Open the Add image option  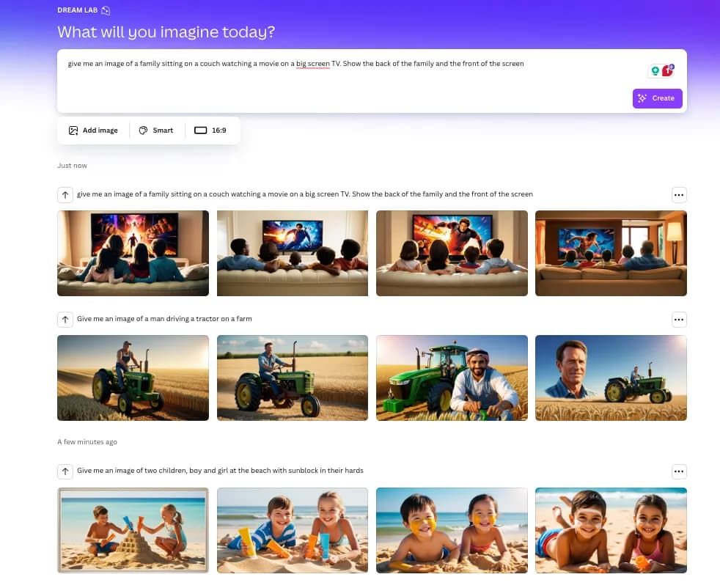93,131
